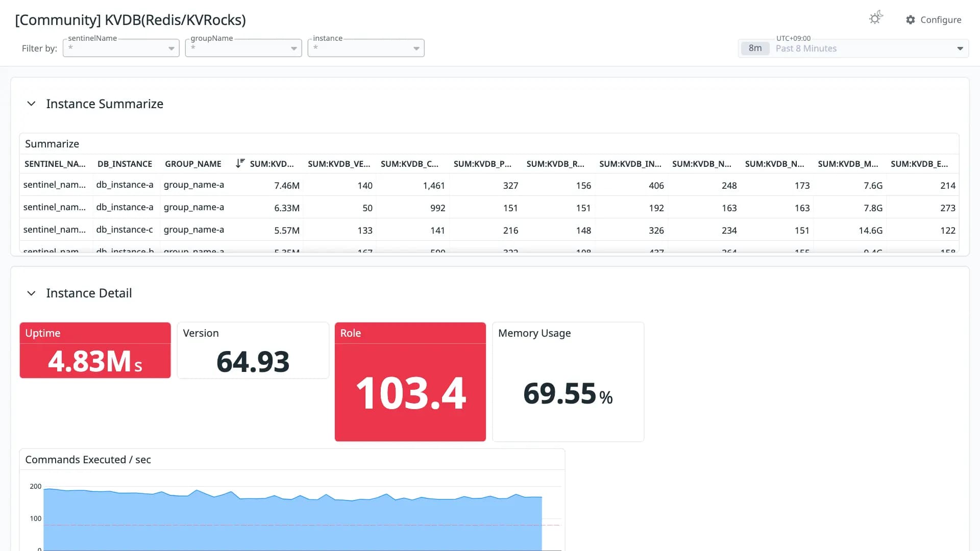Image resolution: width=980 pixels, height=551 pixels.
Task: Click the 8m time badge
Action: click(755, 48)
